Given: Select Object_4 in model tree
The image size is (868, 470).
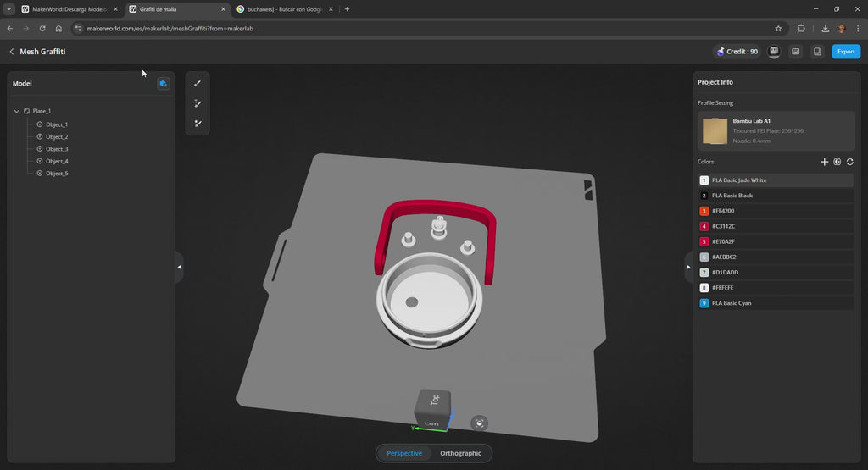Looking at the screenshot, I should tap(57, 161).
